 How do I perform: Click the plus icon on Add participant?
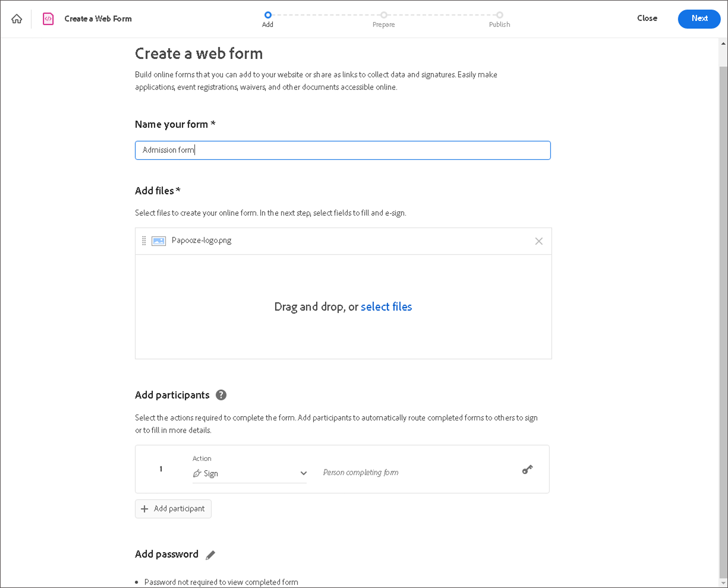pyautogui.click(x=144, y=509)
